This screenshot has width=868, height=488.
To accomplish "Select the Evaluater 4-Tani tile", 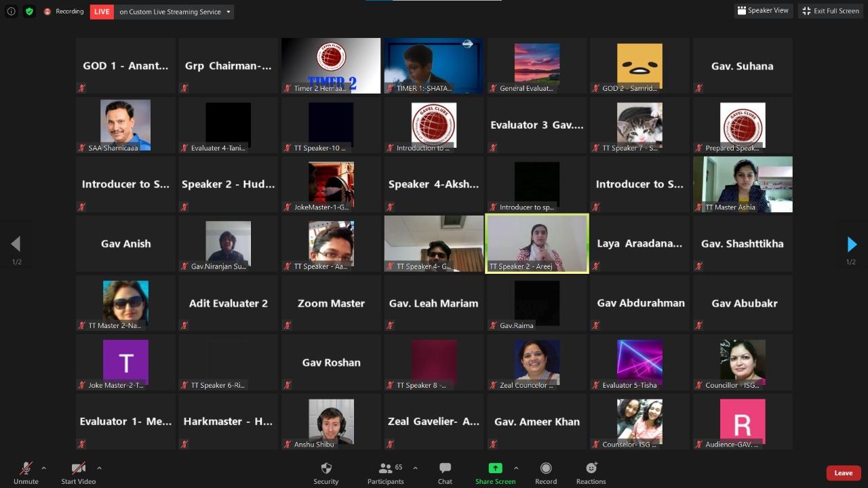I will [228, 125].
